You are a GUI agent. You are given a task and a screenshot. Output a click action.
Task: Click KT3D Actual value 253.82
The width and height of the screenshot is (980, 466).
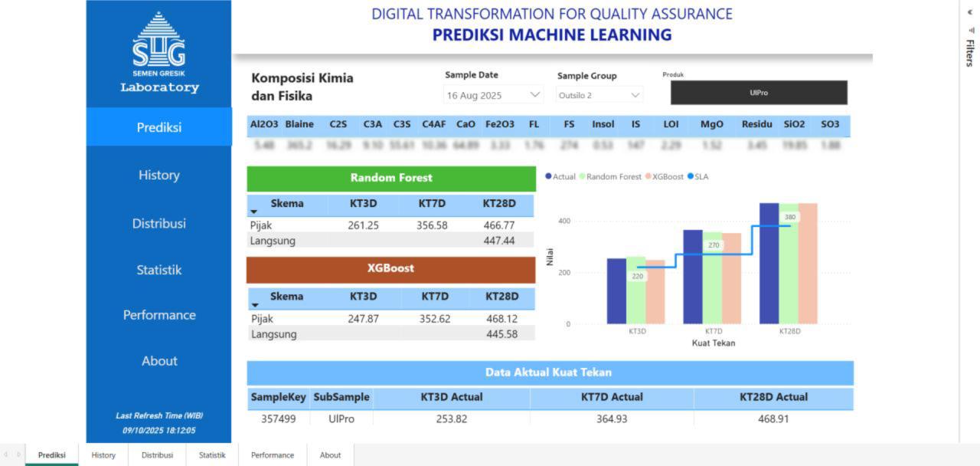[x=451, y=419]
